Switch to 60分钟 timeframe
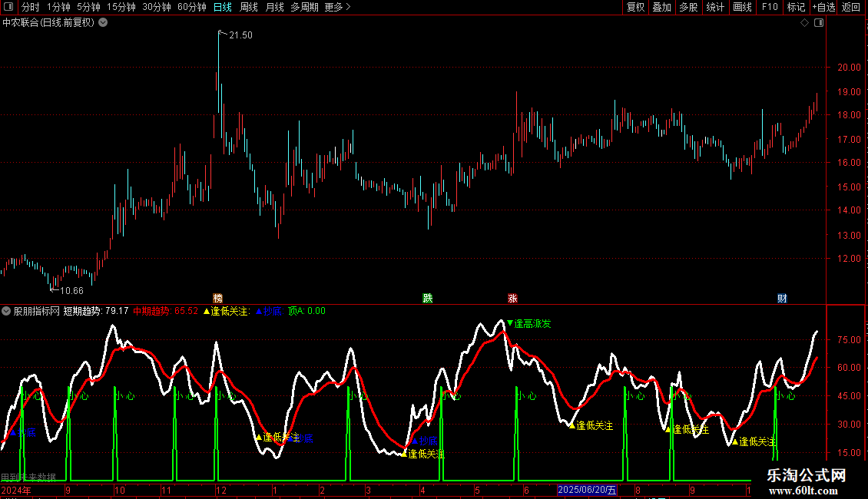The height and width of the screenshot is (499, 868). [x=192, y=7]
